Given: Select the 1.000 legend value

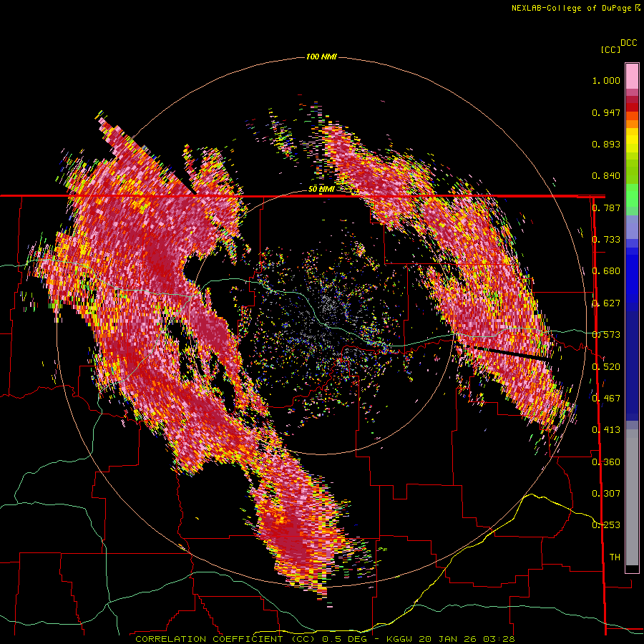Looking at the screenshot, I should [x=606, y=80].
